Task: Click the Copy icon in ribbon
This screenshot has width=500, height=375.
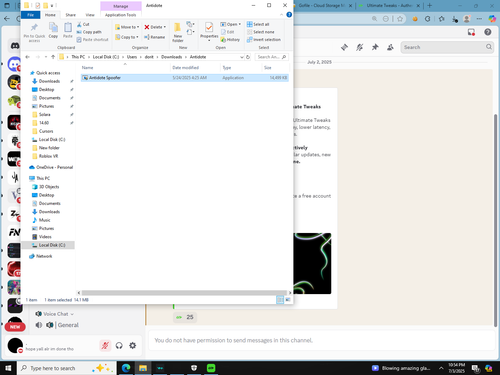Action: click(53, 30)
